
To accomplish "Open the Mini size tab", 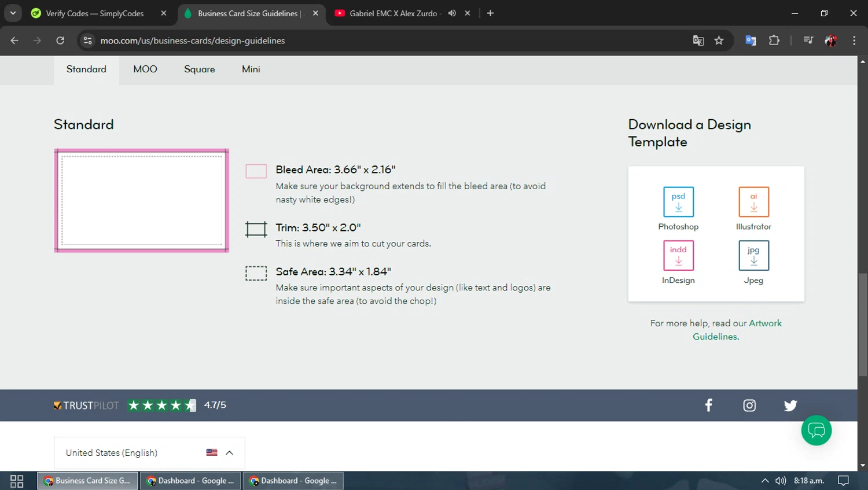I will click(x=251, y=69).
